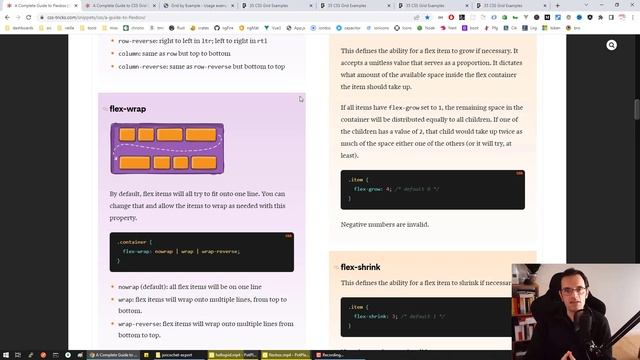Click the flex-wrap diagram illustration

(x=167, y=149)
